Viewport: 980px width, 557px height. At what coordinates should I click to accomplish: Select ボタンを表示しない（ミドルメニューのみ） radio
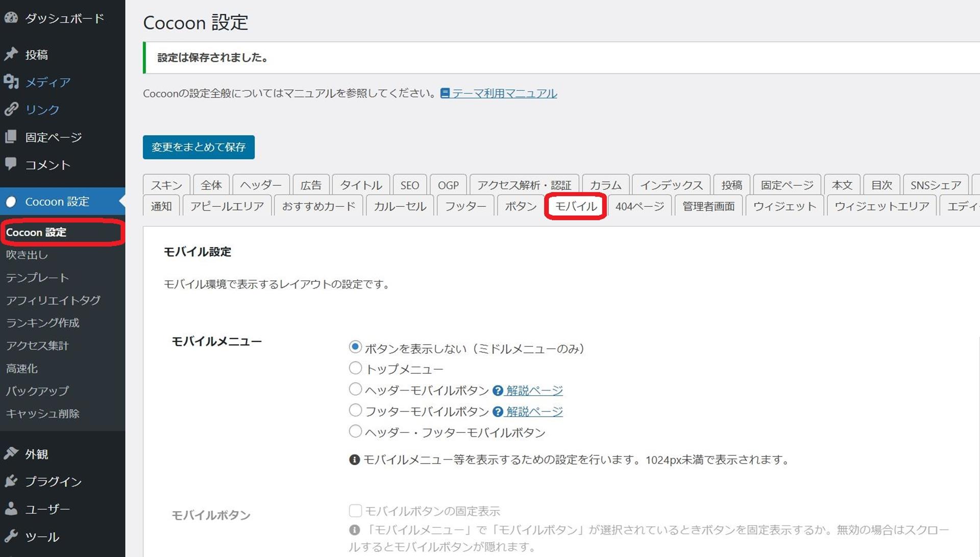(355, 347)
